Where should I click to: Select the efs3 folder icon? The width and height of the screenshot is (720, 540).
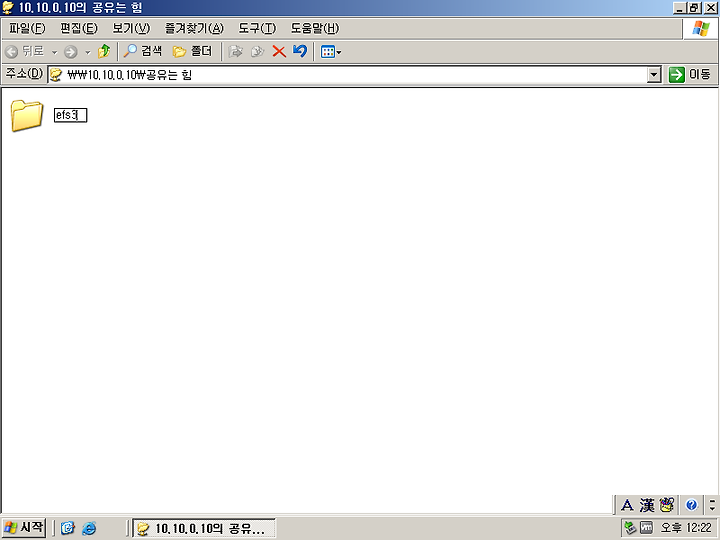click(x=27, y=115)
